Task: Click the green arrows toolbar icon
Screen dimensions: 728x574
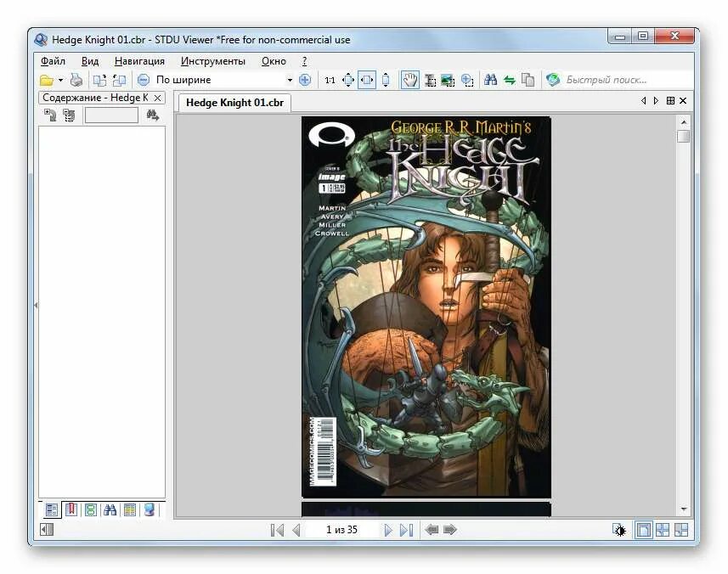Action: tap(510, 81)
